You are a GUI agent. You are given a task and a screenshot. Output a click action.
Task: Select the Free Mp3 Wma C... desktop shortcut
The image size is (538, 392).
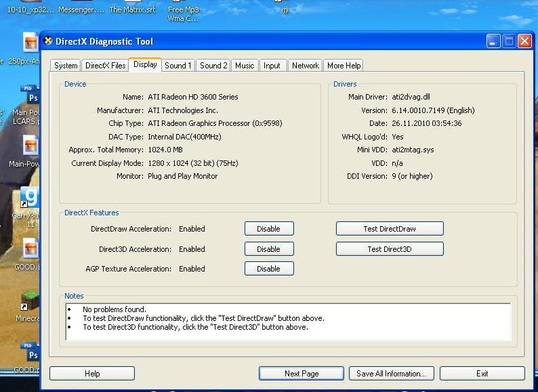pyautogui.click(x=183, y=14)
